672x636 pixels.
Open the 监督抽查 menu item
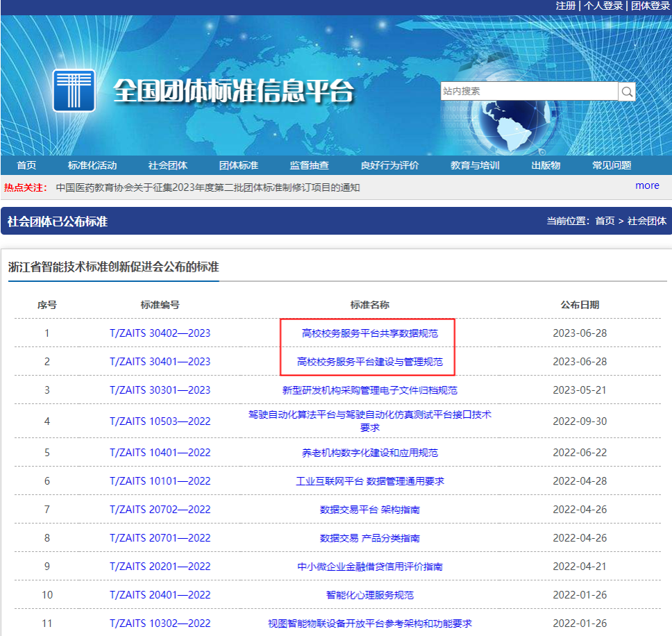pos(310,165)
